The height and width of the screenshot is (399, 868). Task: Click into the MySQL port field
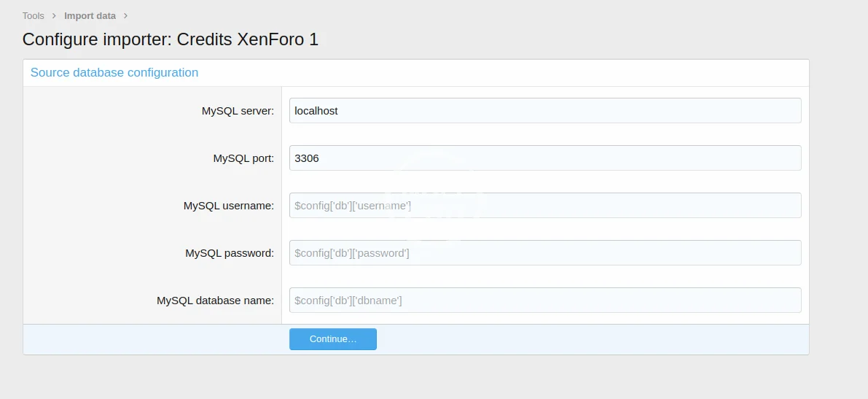point(544,158)
